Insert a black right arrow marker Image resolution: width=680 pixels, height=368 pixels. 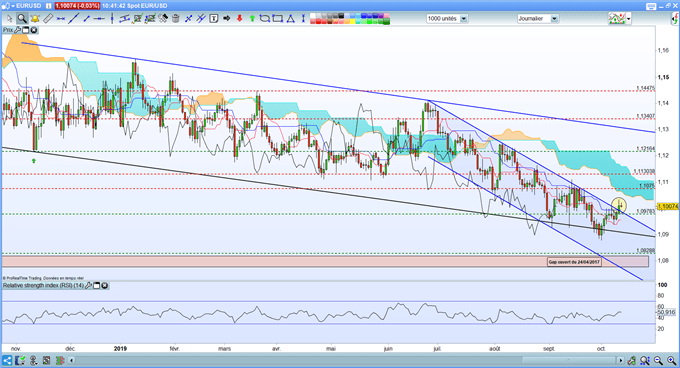point(226,19)
